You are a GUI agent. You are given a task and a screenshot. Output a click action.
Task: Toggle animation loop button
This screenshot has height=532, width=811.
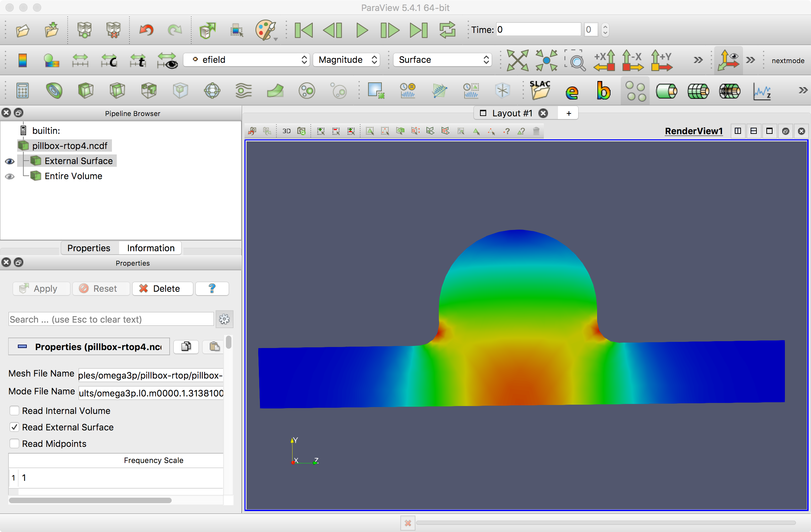[x=447, y=30]
